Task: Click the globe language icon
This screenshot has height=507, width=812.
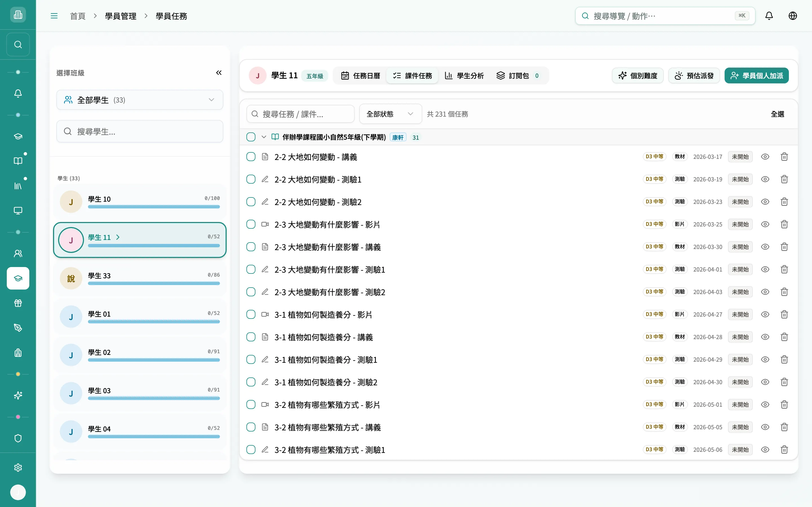Action: pos(793,16)
